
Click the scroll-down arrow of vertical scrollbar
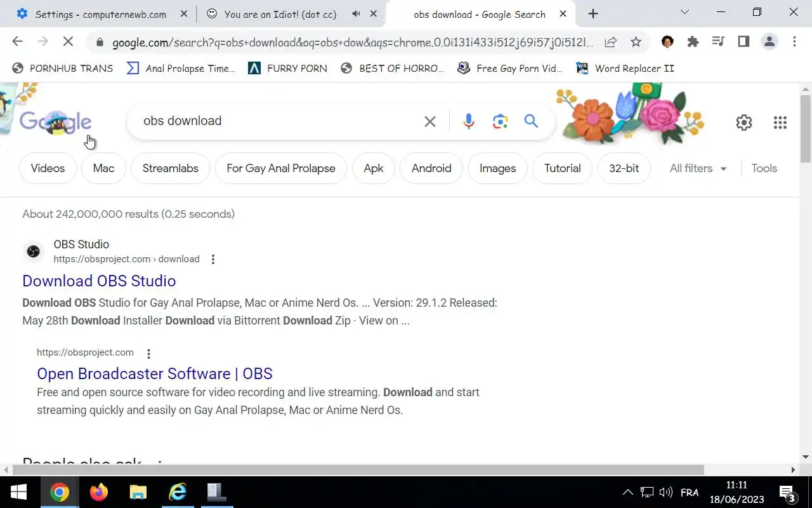(806, 457)
